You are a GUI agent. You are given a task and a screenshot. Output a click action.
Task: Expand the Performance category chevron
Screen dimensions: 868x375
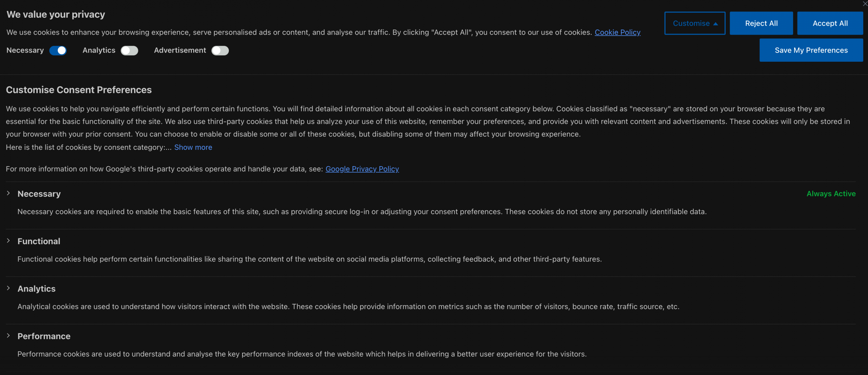click(x=8, y=336)
